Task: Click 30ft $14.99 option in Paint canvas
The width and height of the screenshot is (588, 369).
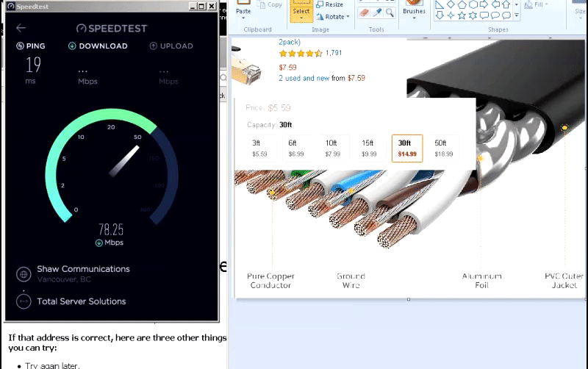Action: [407, 148]
